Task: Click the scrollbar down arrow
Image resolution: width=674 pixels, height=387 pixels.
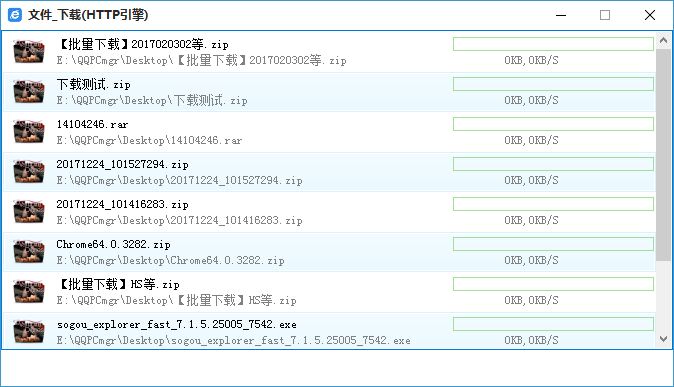Action: pos(663,339)
